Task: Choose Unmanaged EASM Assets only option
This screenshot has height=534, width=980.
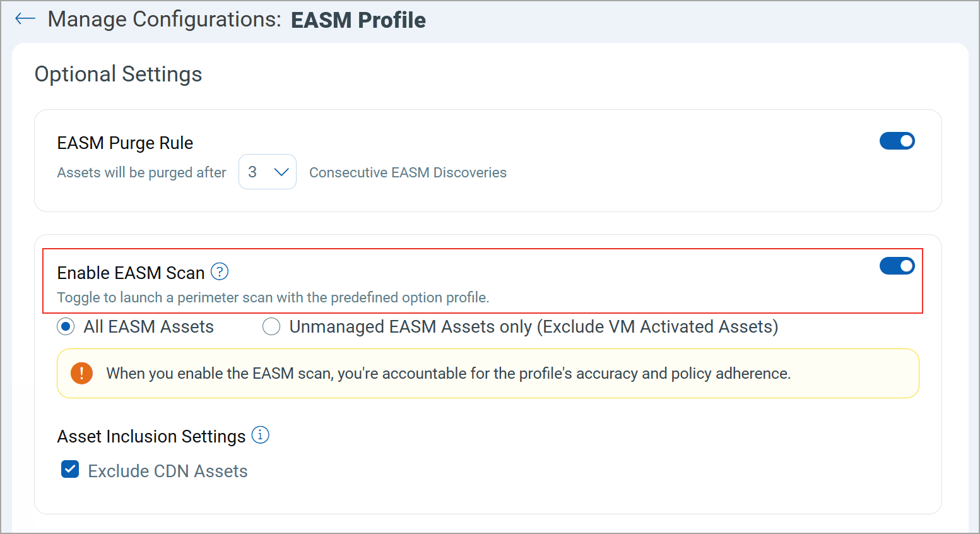Action: tap(271, 327)
